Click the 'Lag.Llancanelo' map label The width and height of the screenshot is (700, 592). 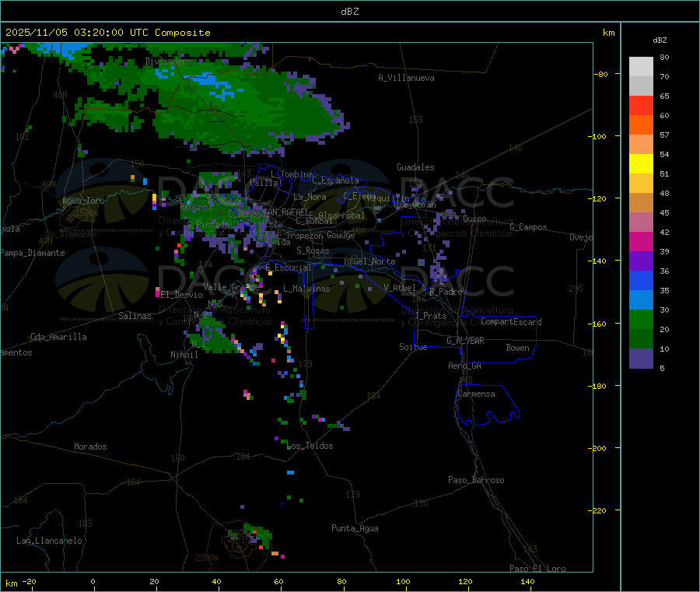(x=49, y=541)
